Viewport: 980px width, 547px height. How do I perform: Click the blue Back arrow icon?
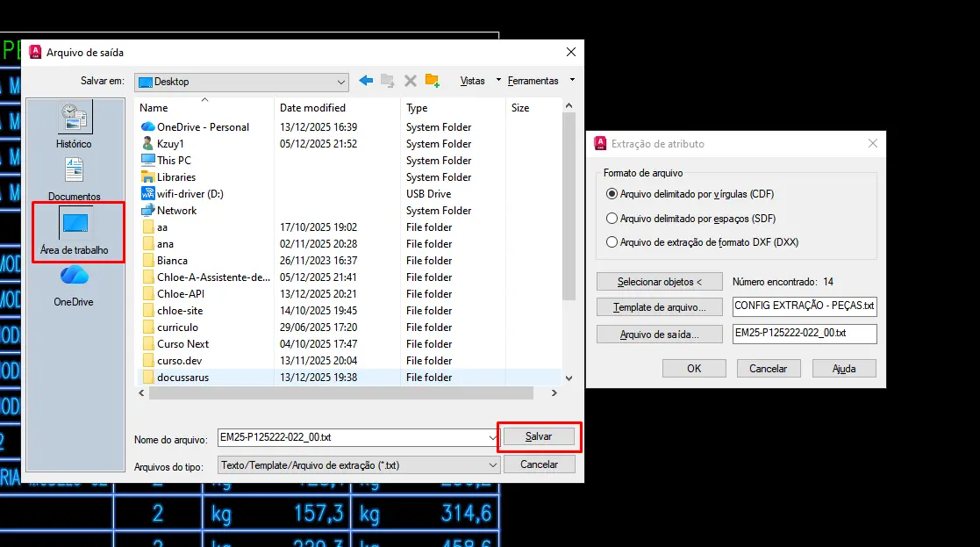pyautogui.click(x=366, y=81)
